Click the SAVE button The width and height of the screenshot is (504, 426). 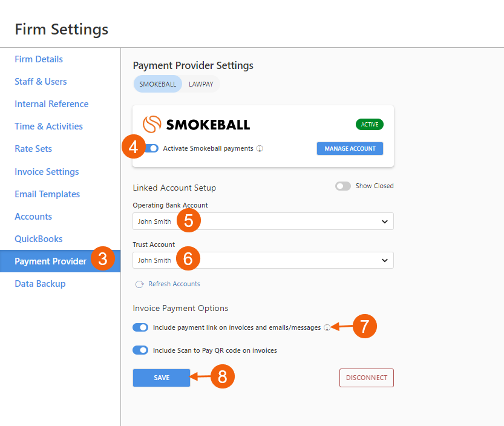coord(162,378)
